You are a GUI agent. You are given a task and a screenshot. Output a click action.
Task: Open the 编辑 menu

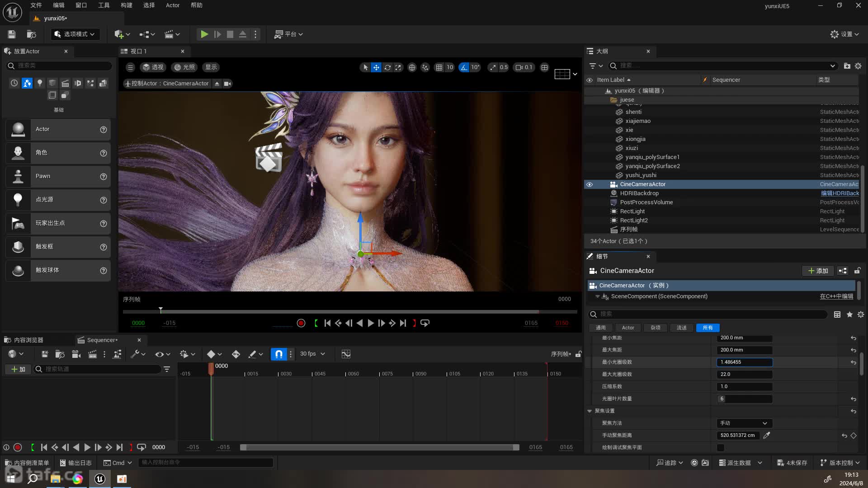59,5
